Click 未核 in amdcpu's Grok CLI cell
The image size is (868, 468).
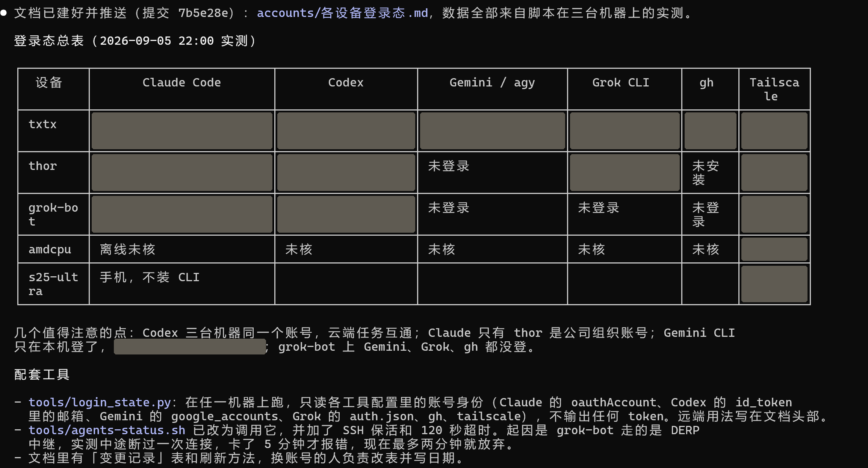pyautogui.click(x=591, y=250)
